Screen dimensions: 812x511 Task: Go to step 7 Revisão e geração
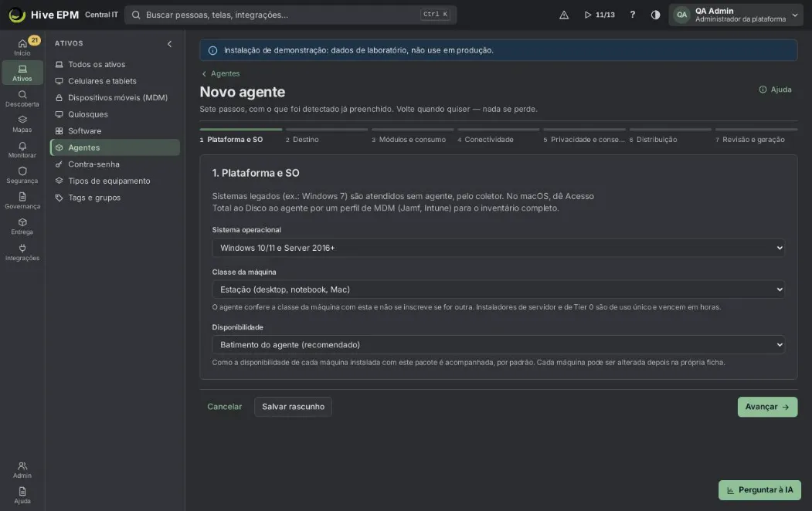[x=756, y=136]
